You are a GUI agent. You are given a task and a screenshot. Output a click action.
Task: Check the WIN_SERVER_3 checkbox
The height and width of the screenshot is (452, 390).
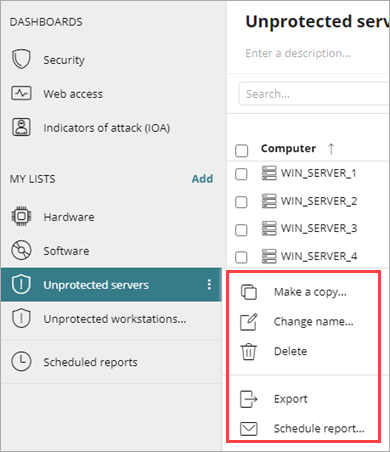[241, 230]
